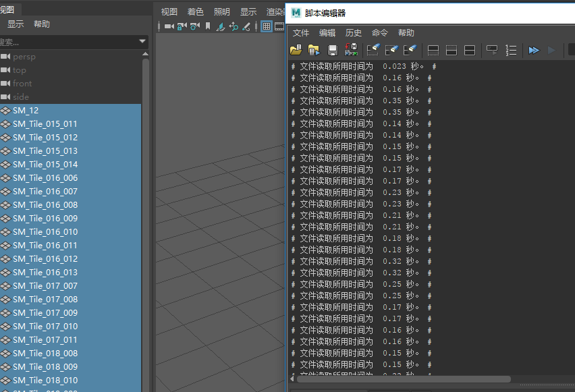Click the outliner search input field
This screenshot has width=575, height=392.
click(x=70, y=42)
